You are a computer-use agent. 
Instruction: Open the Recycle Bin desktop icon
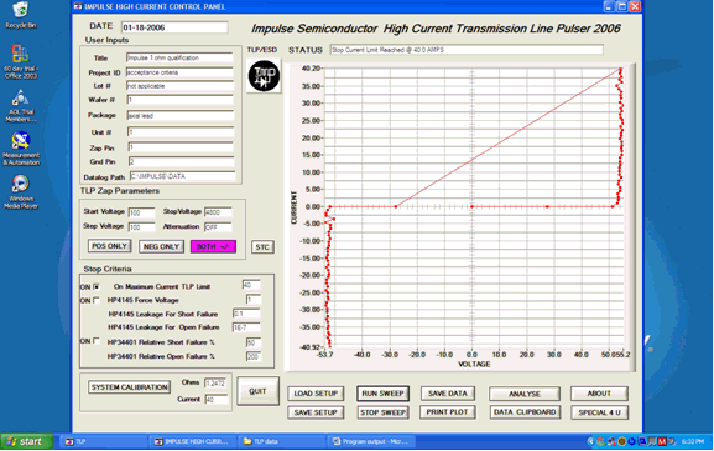tap(15, 16)
